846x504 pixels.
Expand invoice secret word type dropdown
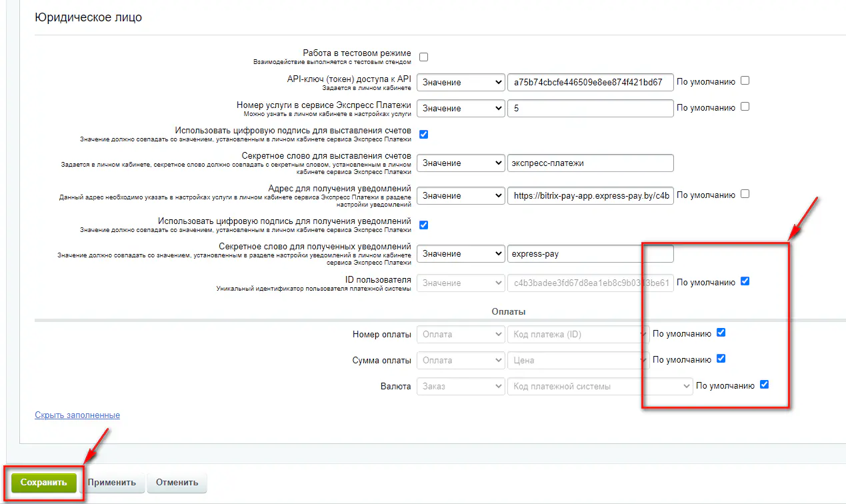(461, 163)
